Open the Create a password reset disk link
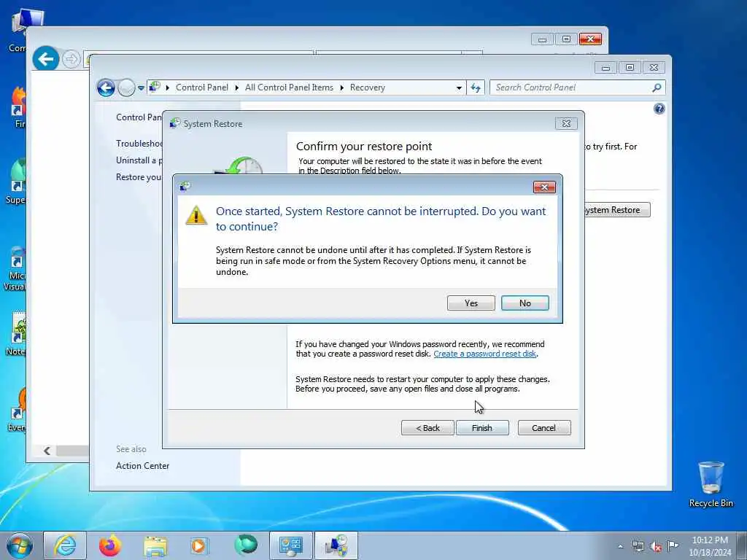This screenshot has width=747, height=560. click(485, 354)
